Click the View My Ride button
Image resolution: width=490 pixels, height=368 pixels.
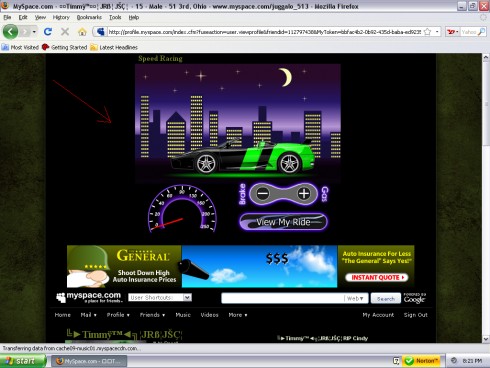pos(283,222)
